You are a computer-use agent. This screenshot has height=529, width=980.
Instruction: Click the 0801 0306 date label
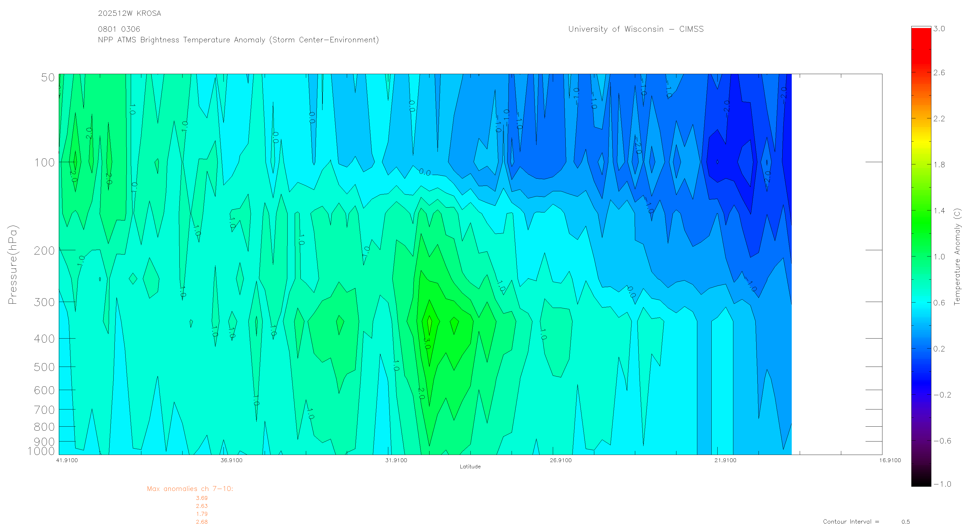119,29
